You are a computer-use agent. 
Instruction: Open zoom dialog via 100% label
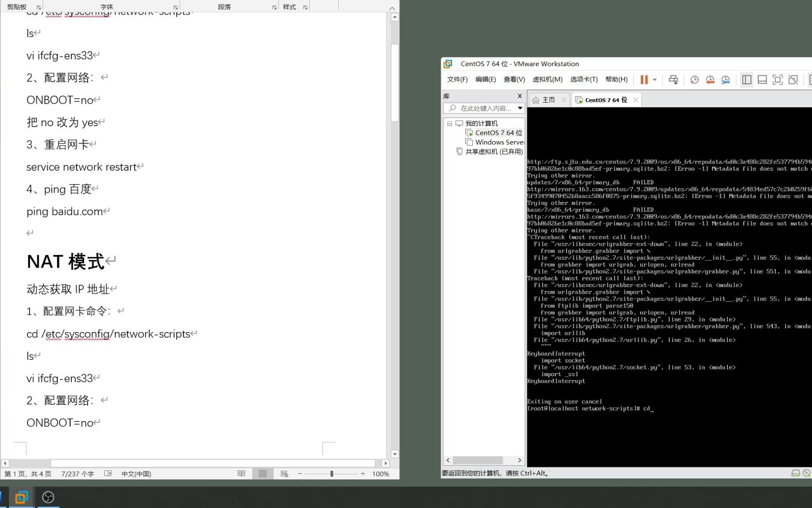381,474
